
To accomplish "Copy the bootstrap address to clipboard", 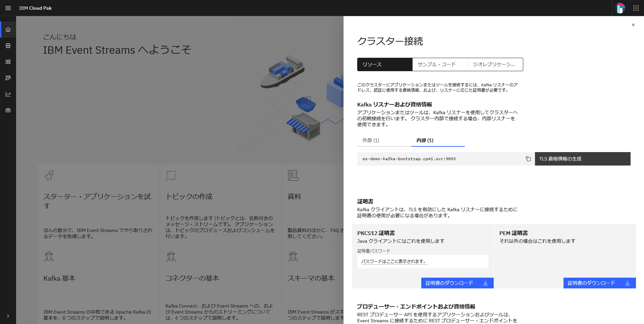I will click(528, 159).
